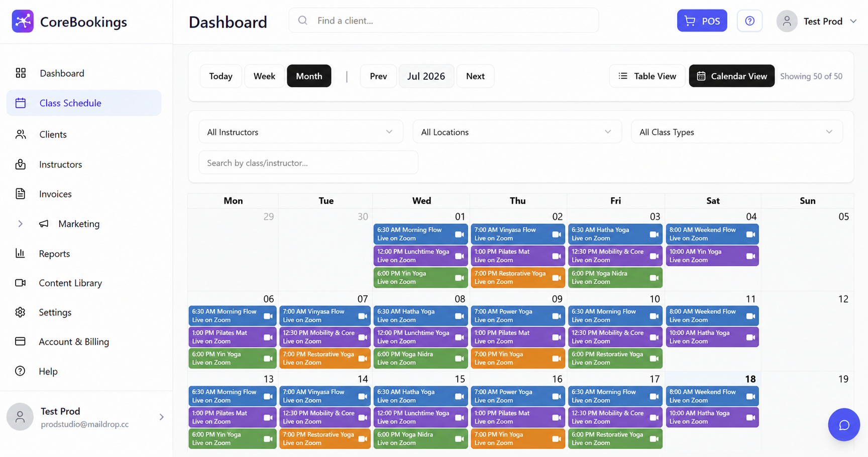
Task: Click Zoom camera icon on July 17 Restorative Yoga
Action: 654,439
